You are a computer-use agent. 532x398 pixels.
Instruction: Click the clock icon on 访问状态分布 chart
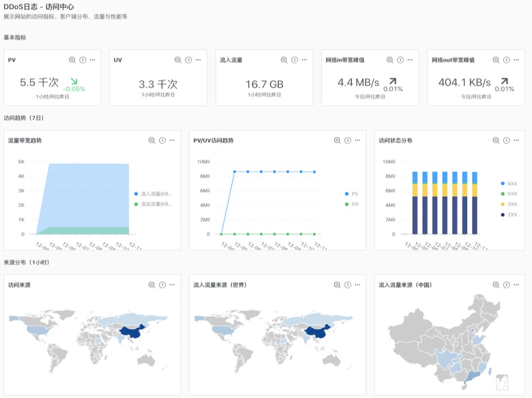[x=506, y=140]
